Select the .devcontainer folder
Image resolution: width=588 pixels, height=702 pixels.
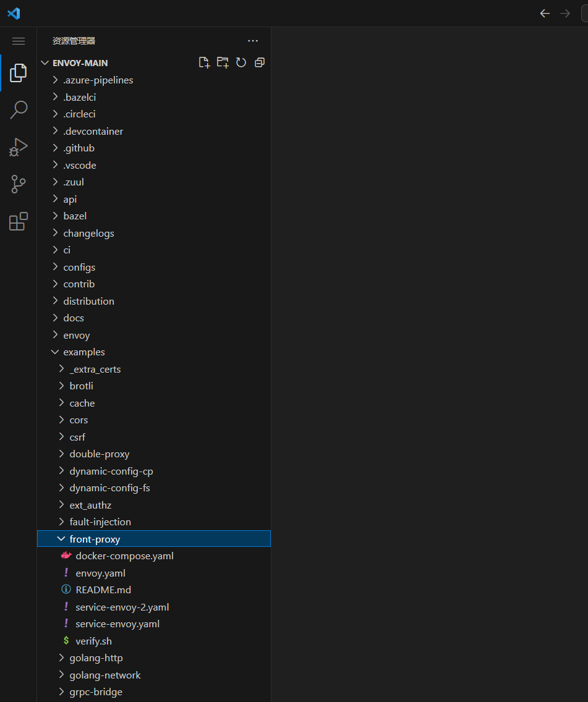pos(154,131)
